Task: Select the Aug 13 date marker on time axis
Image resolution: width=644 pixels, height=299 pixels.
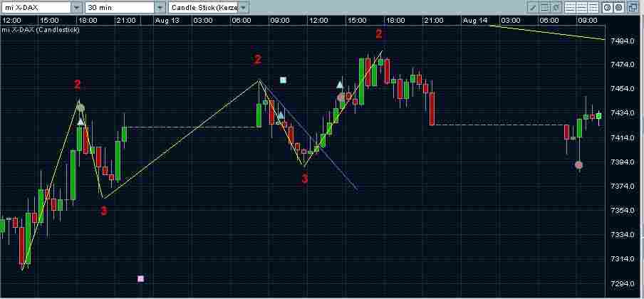Action: 167,20
